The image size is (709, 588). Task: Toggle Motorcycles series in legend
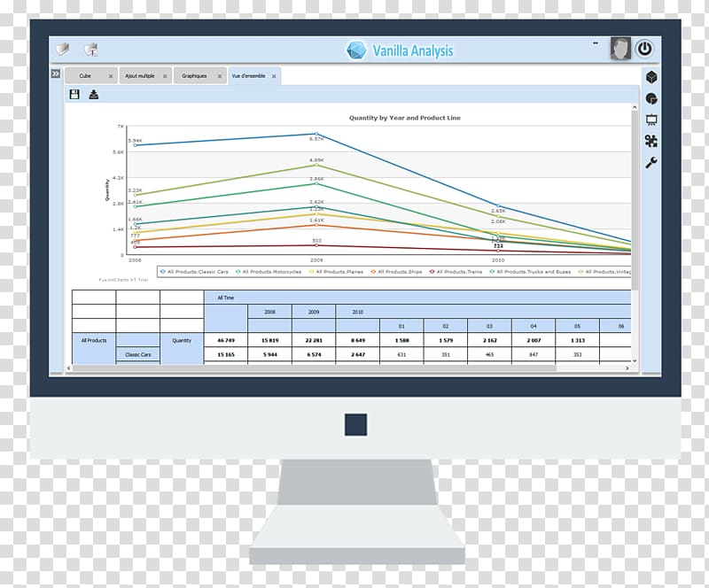point(269,272)
